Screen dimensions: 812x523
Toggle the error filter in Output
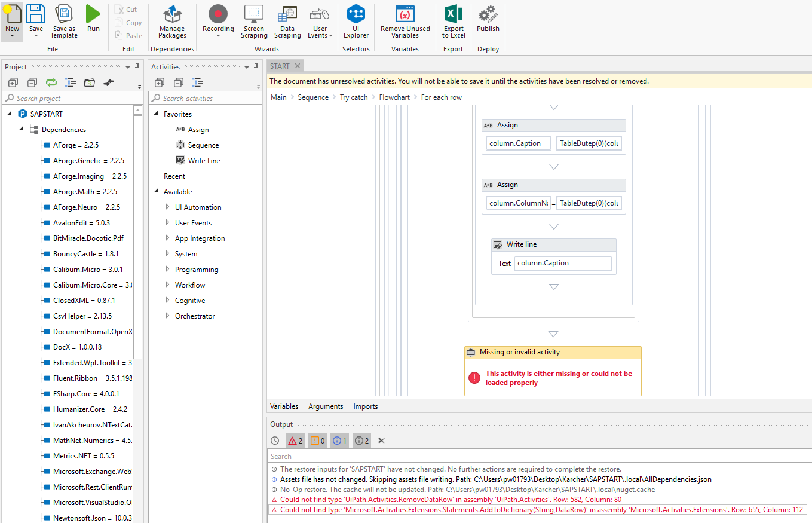[x=295, y=441]
